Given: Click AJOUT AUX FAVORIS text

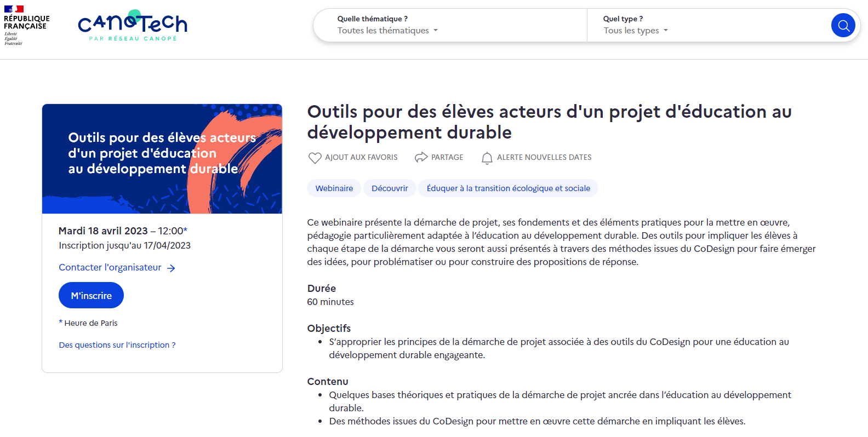Looking at the screenshot, I should pos(361,157).
